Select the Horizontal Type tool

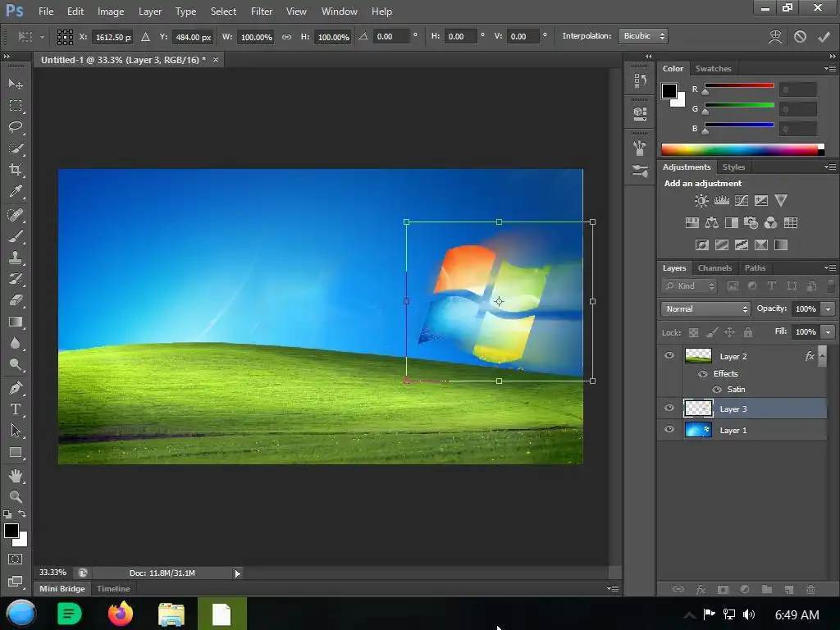tap(16, 409)
